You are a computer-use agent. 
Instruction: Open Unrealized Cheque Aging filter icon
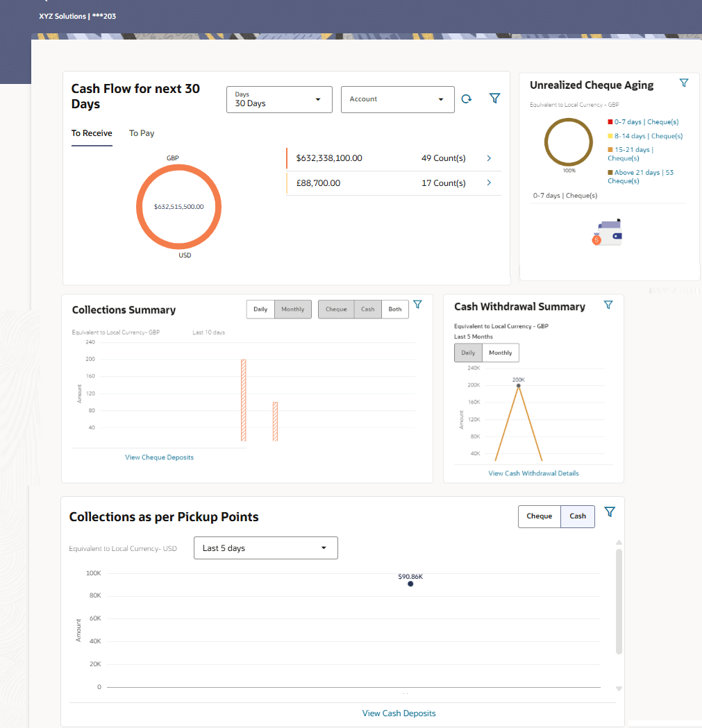684,83
